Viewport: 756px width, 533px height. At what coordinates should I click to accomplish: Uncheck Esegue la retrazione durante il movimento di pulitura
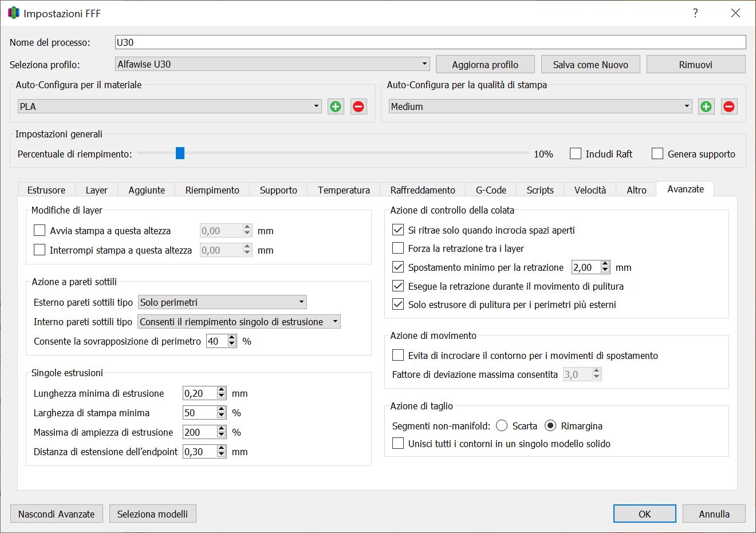coord(398,286)
